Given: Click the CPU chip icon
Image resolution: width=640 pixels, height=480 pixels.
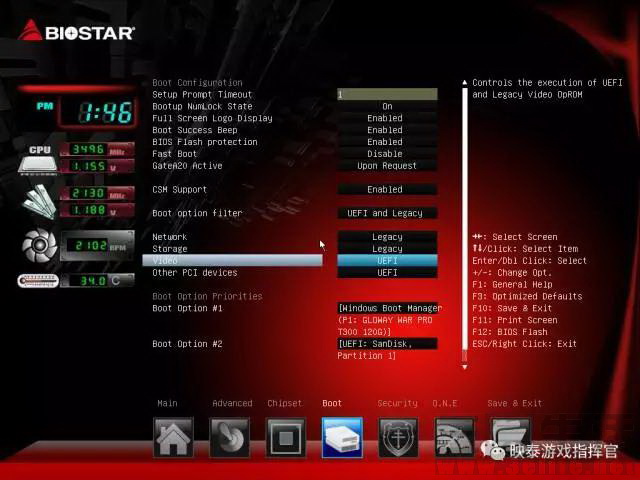Looking at the screenshot, I should click(x=37, y=159).
